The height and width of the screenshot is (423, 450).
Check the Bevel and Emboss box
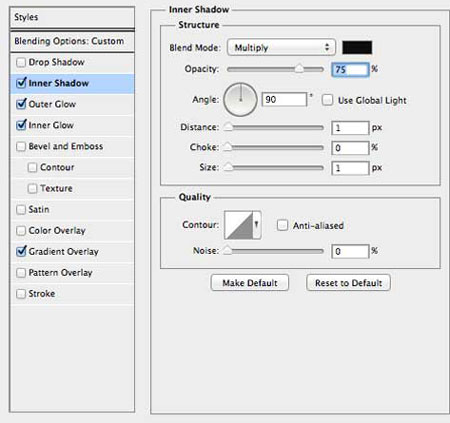(21, 146)
